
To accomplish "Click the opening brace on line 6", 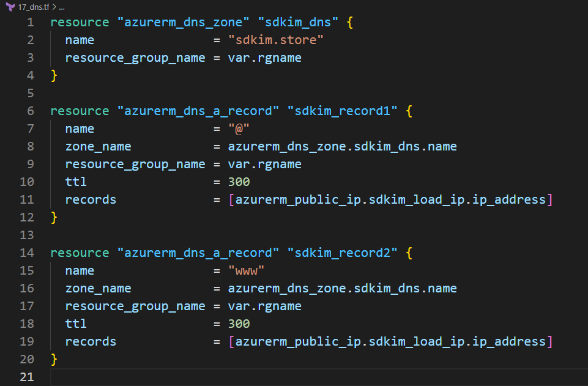I will (409, 111).
